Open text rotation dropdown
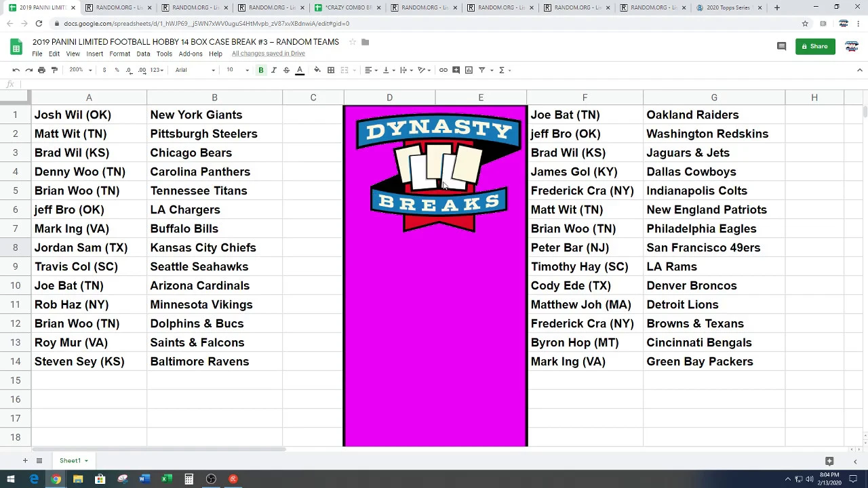Screen dimensions: 868x488 click(424, 70)
